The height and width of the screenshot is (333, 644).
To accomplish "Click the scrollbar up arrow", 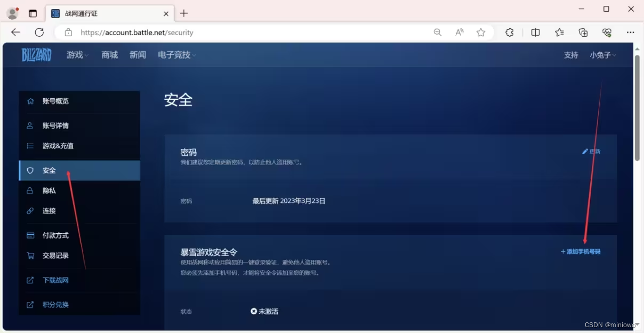I will 637,49.
